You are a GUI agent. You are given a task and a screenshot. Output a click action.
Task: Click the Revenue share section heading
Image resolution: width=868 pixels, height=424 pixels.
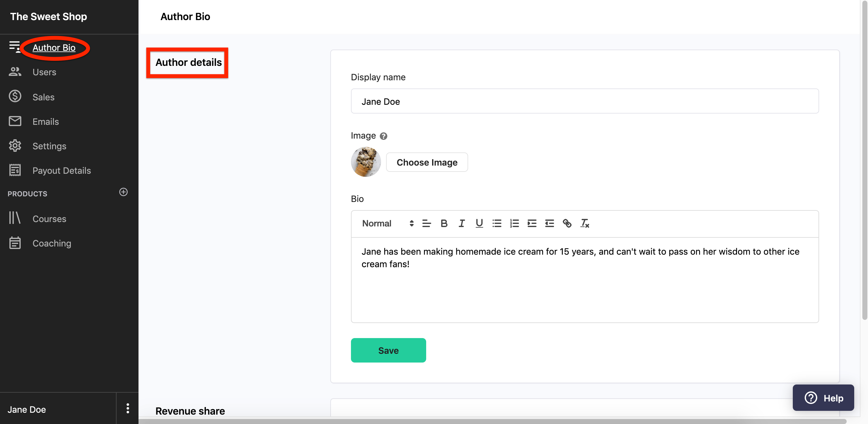[190, 411]
